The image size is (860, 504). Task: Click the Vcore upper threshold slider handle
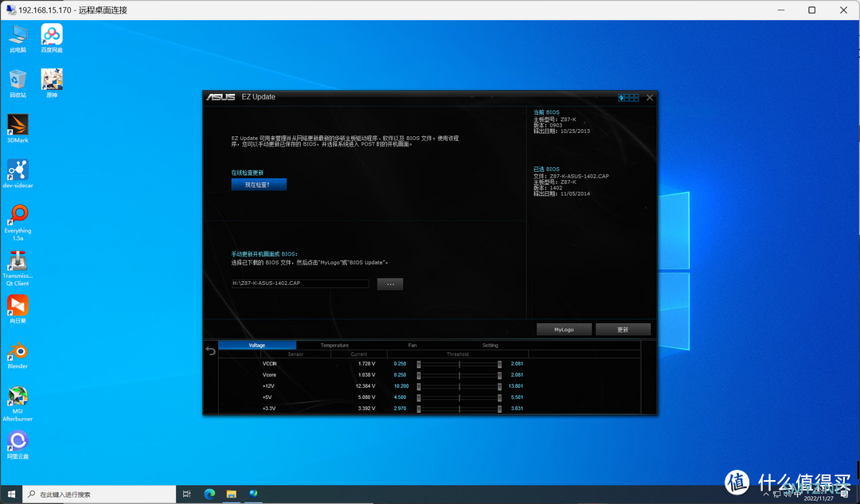[x=499, y=375]
